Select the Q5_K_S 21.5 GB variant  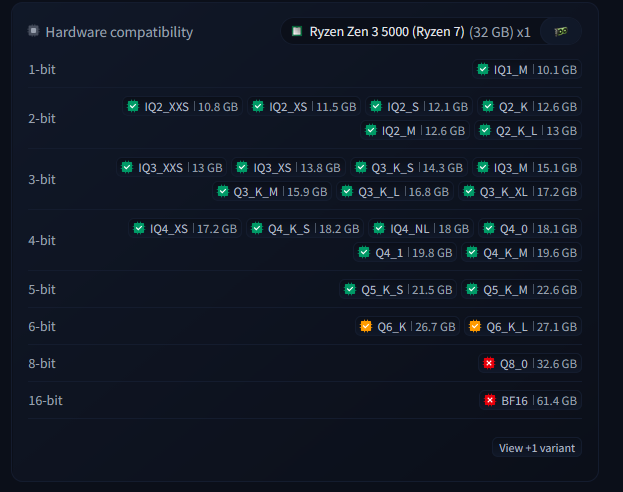pyautogui.click(x=398, y=289)
